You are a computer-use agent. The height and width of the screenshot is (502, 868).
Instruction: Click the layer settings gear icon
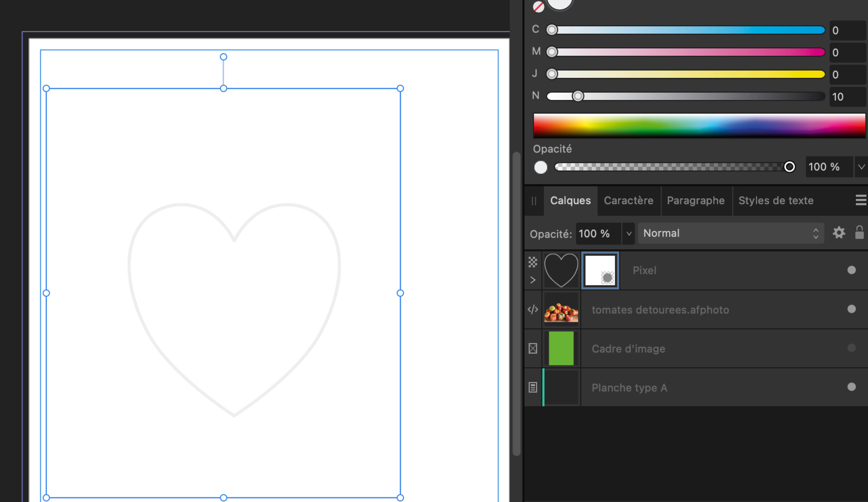(x=839, y=233)
